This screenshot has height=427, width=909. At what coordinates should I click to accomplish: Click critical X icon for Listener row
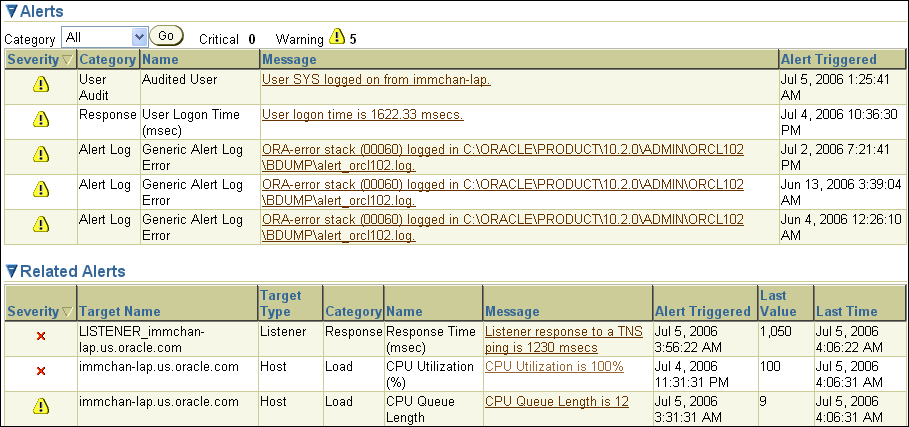tap(40, 337)
